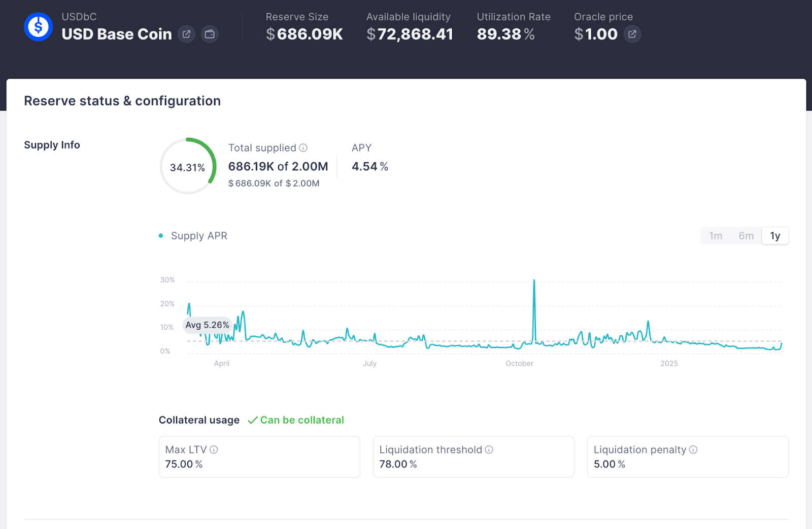Screen dimensions: 812x529
Task: Click the 2025 axis label
Action: point(669,364)
